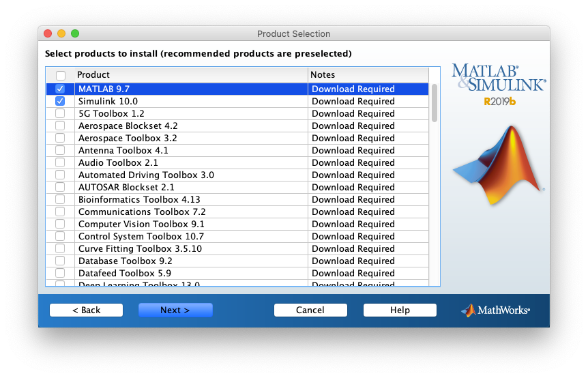Check the 5G Toolbox 1.2 checkbox

(60, 113)
